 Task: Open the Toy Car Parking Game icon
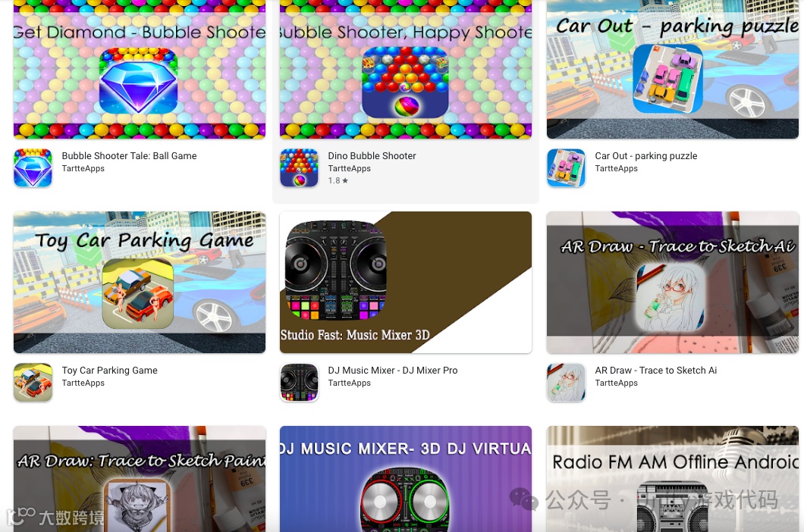[x=33, y=383]
